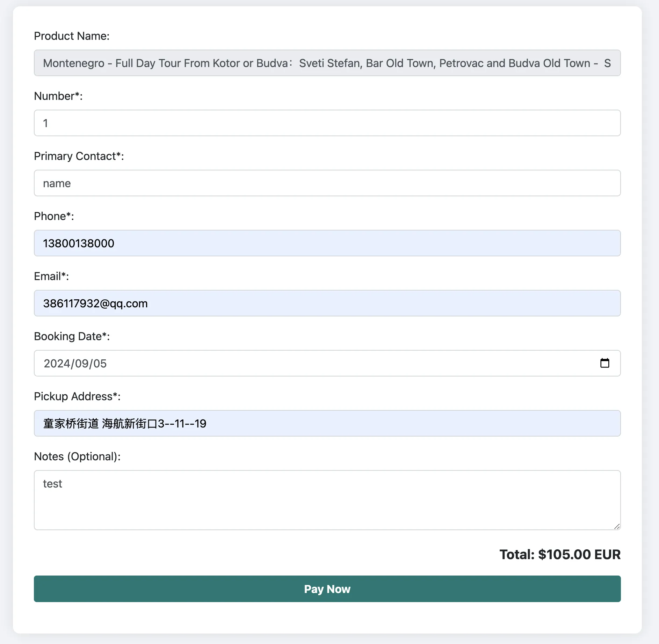Focus the Number input field

click(x=327, y=123)
